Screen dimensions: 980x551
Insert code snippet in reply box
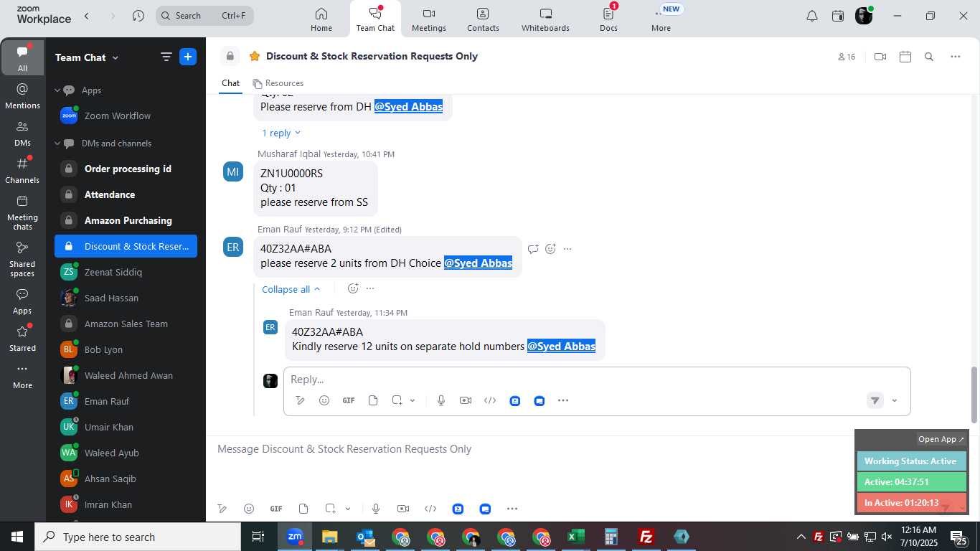click(x=490, y=400)
